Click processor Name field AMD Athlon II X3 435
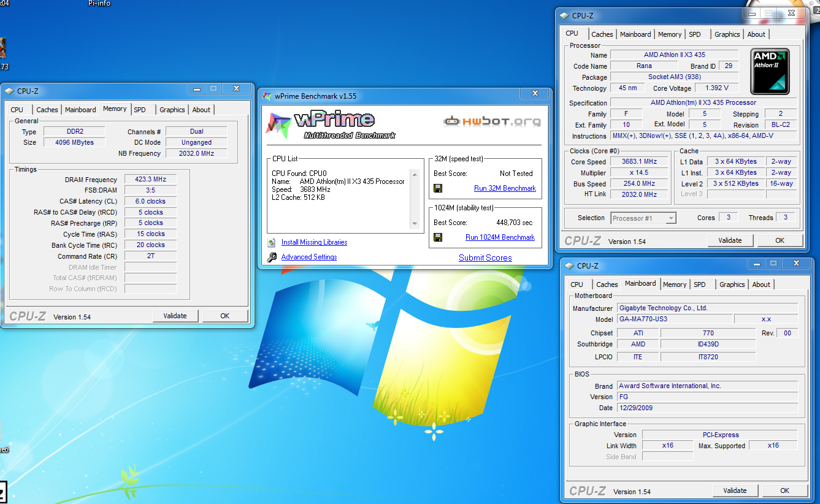This screenshot has height=504, width=820. [674, 55]
